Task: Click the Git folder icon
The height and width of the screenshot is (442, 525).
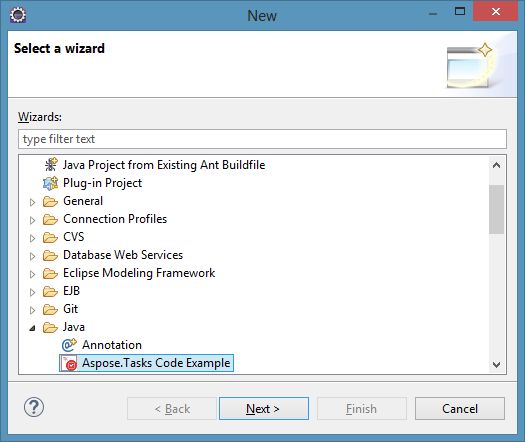Action: (x=50, y=310)
